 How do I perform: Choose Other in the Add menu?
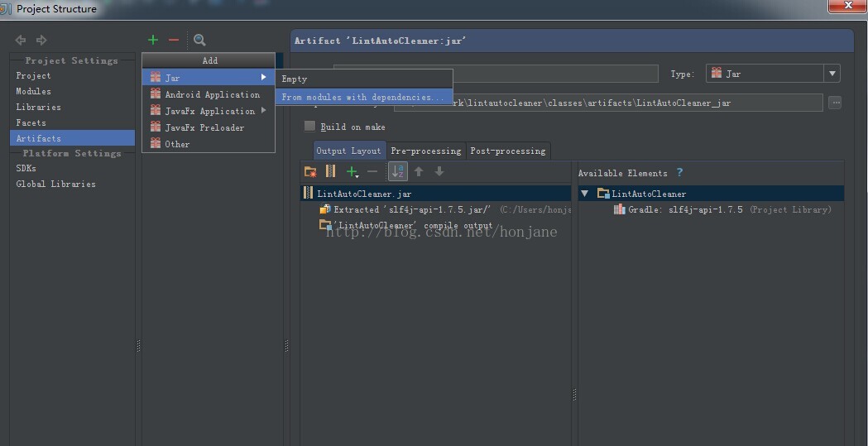pos(209,144)
